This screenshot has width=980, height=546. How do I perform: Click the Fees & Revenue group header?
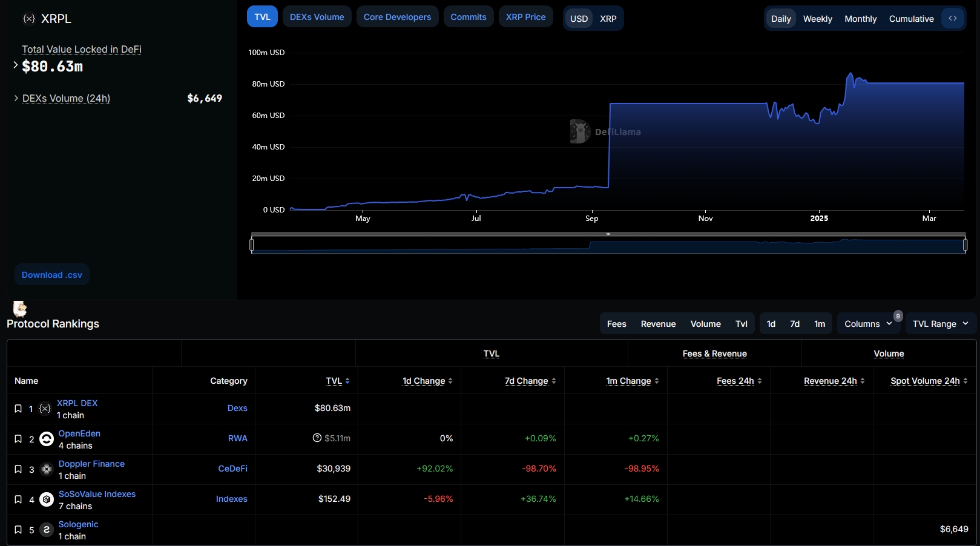coord(715,354)
